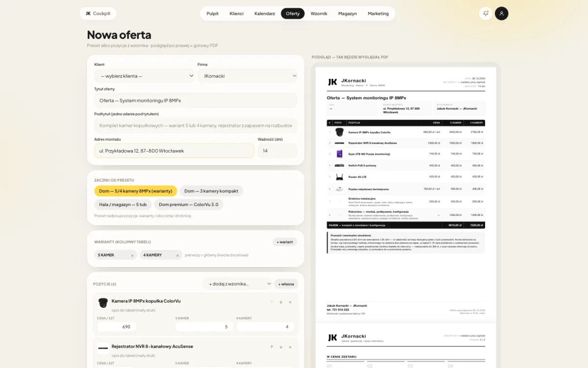Add a new variant with '+ wariant'
Image resolution: width=588 pixels, height=368 pixels.
(285, 242)
